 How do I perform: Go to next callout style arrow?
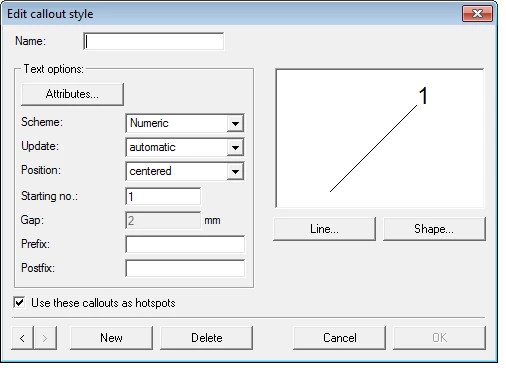[x=45, y=338]
